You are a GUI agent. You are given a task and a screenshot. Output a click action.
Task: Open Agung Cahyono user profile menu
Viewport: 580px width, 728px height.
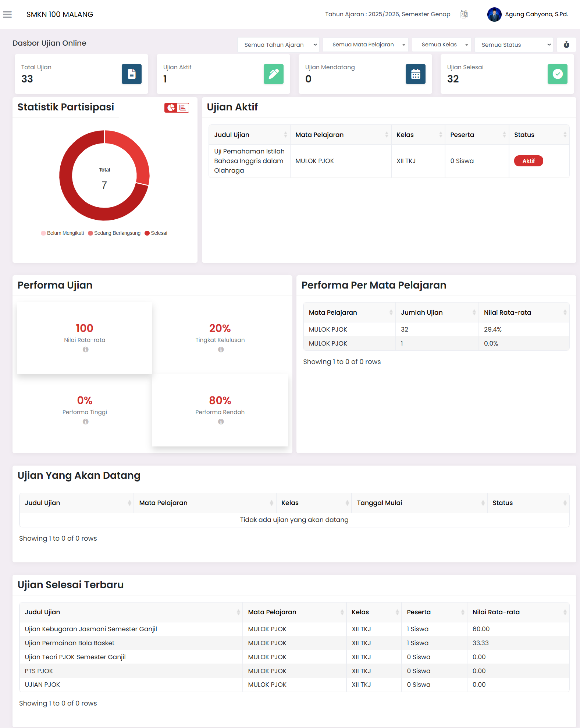point(528,14)
